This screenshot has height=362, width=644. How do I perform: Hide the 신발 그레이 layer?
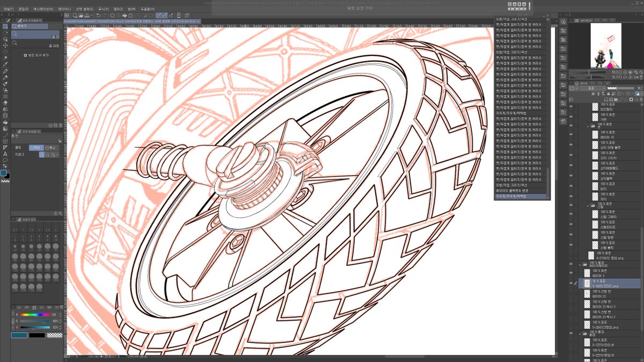click(x=570, y=214)
